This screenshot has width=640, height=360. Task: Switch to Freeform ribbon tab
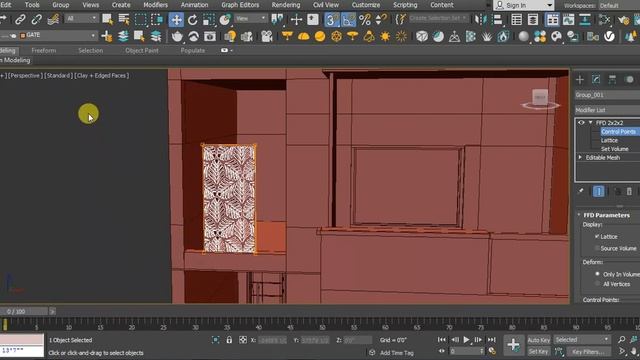click(x=44, y=51)
